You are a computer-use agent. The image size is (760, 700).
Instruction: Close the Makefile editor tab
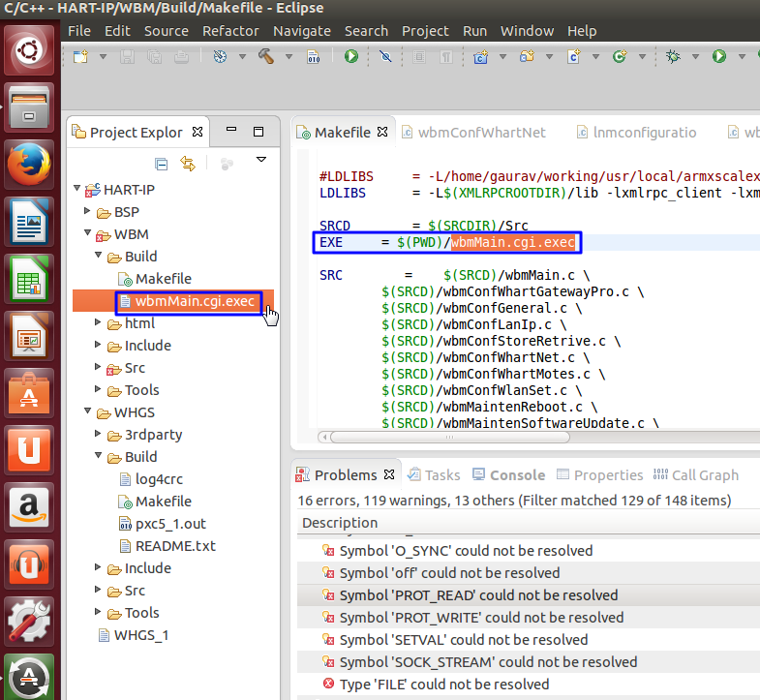(x=381, y=133)
